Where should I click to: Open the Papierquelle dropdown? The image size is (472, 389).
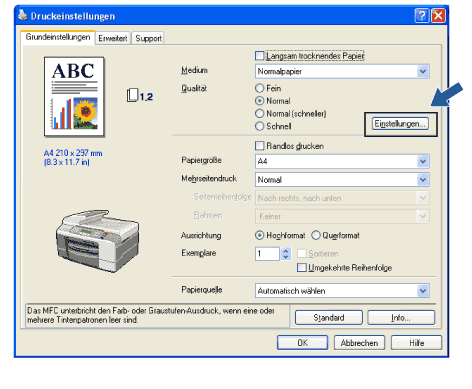[x=423, y=291]
